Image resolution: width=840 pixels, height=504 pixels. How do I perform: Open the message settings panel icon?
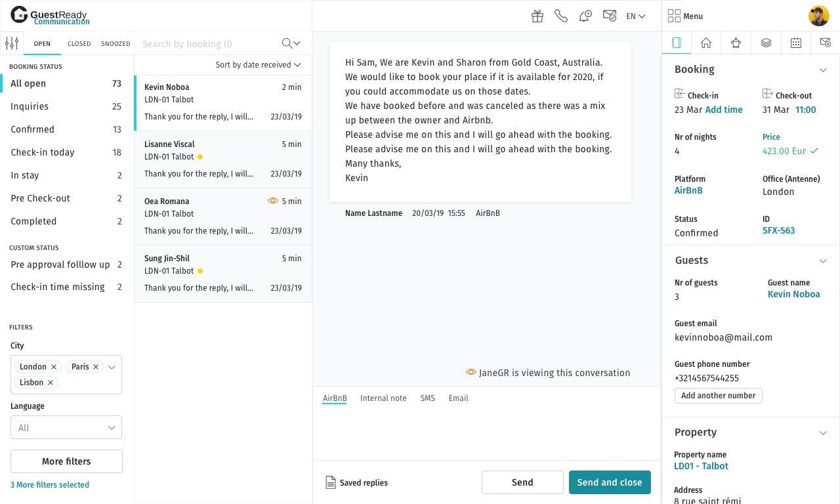click(x=826, y=43)
